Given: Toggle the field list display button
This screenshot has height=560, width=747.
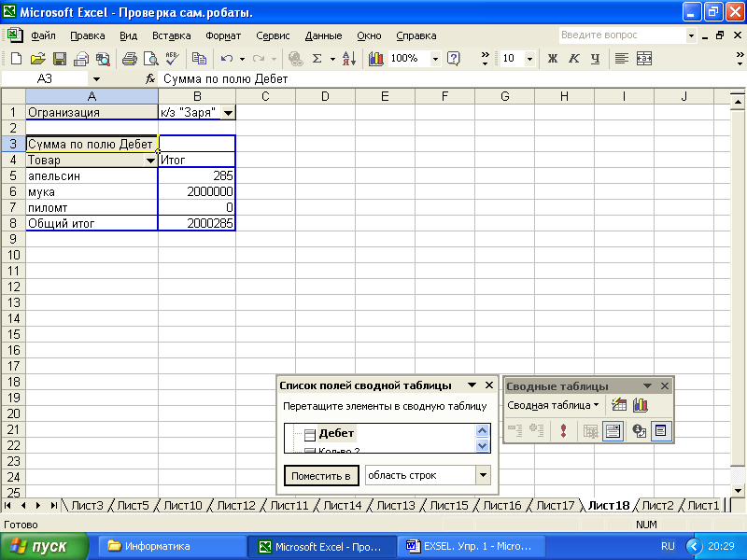Looking at the screenshot, I should (x=661, y=431).
